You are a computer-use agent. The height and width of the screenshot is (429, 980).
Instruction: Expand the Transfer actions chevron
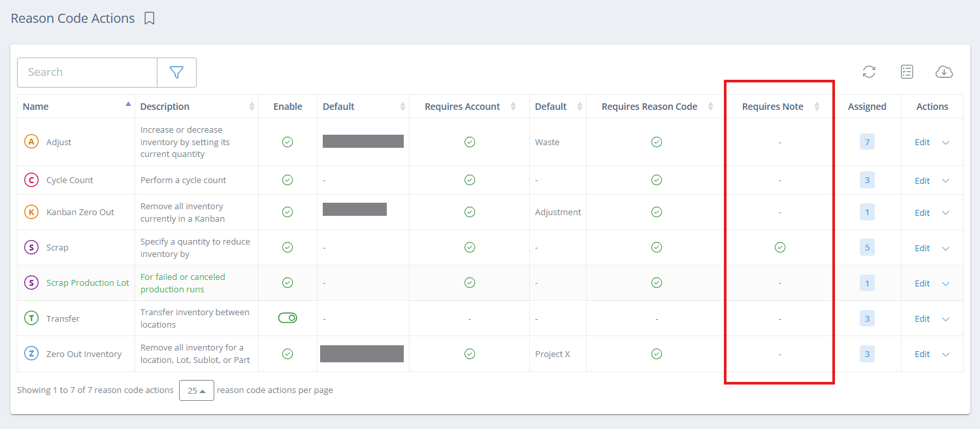click(945, 319)
